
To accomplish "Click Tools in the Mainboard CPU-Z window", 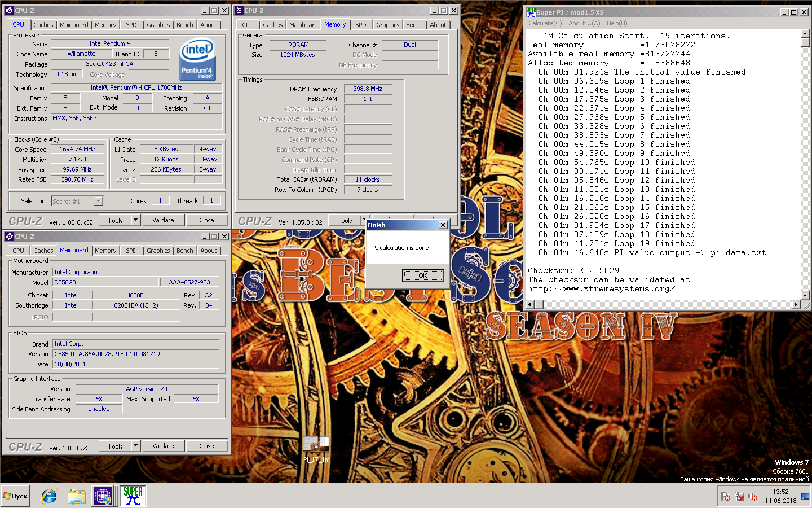I will (x=115, y=446).
